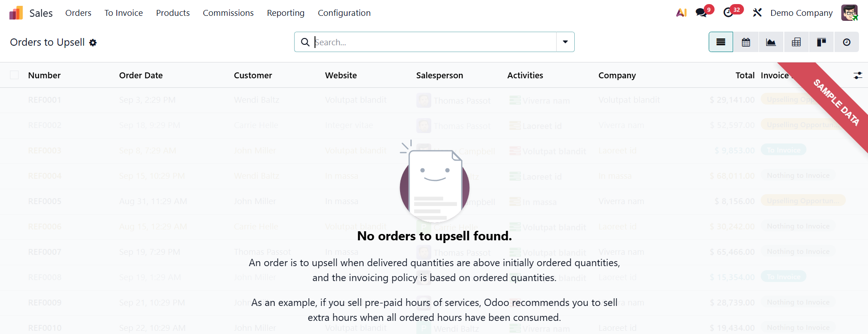Open the optional columns dropdown

click(858, 75)
